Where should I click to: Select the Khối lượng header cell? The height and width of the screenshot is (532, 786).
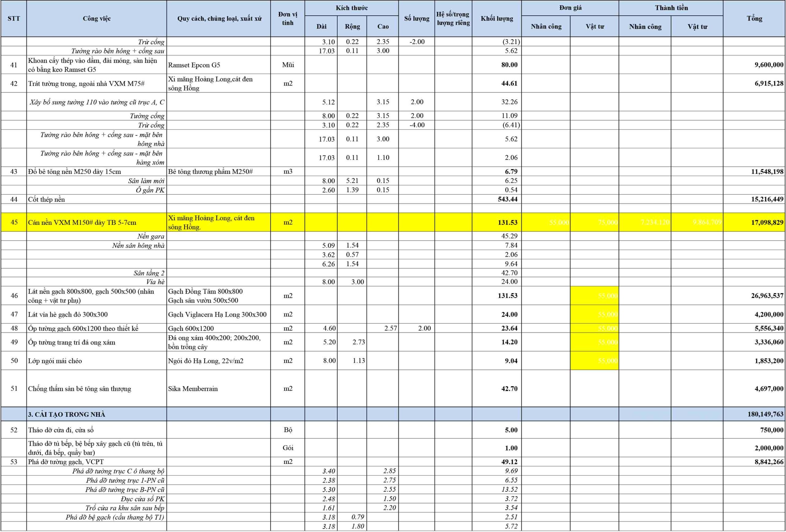point(496,19)
